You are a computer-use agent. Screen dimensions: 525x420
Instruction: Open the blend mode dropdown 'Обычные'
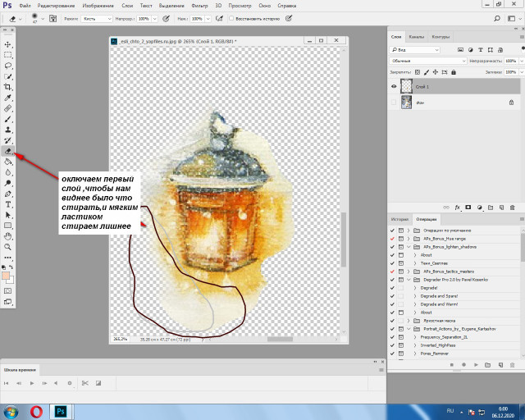click(x=427, y=61)
